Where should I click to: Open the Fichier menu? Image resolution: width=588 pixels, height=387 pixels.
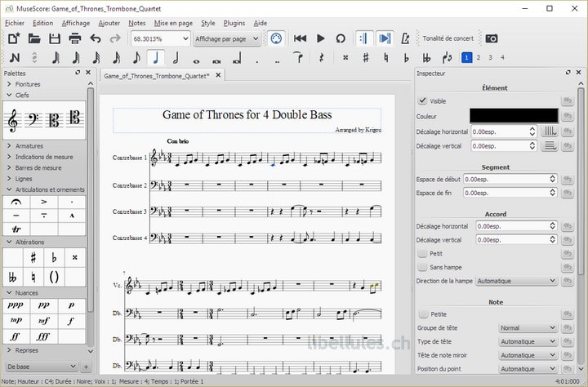coord(15,23)
